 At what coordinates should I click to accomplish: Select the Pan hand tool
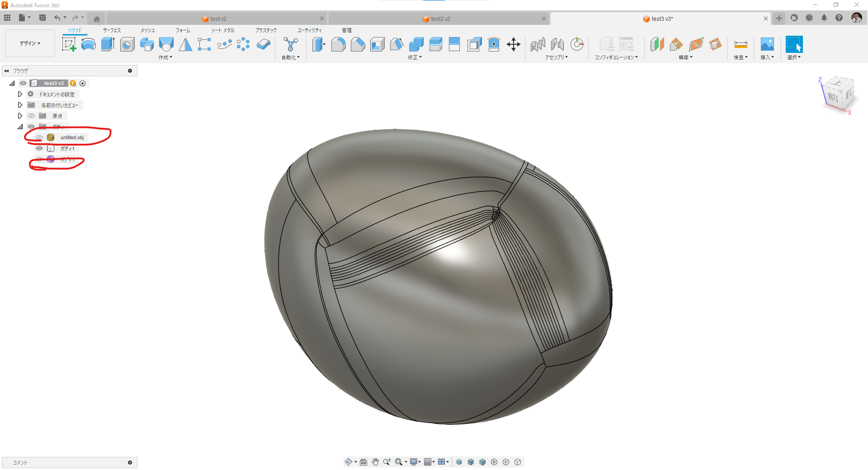pos(375,462)
